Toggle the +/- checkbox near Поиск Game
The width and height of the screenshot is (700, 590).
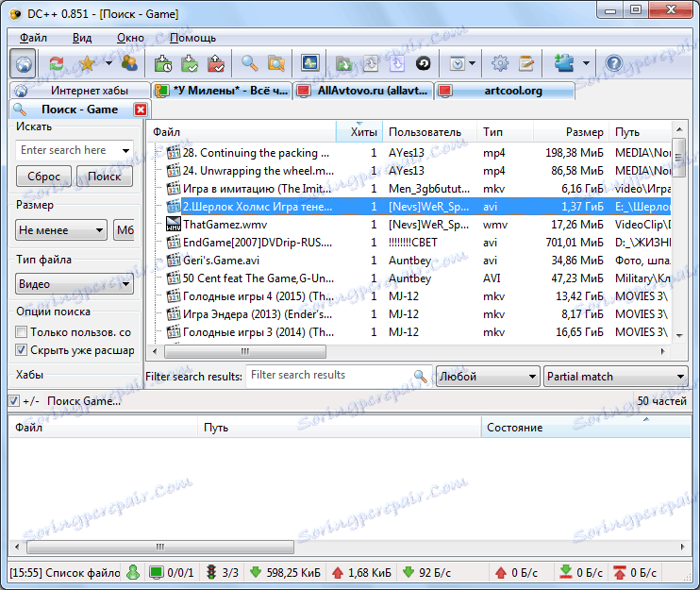coord(13,401)
